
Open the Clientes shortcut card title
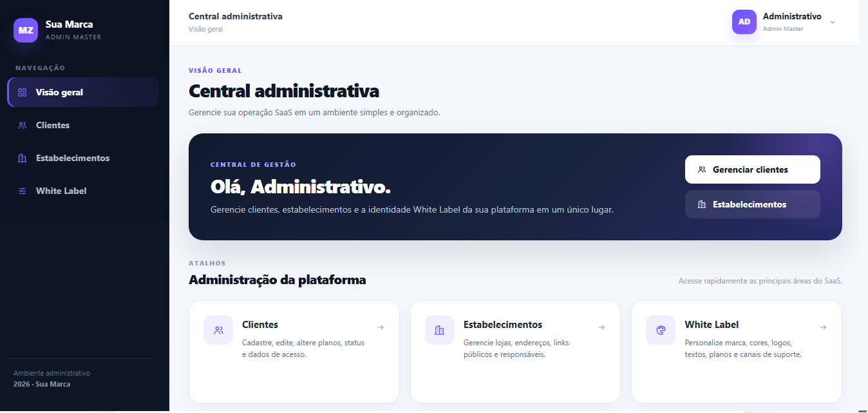point(260,325)
